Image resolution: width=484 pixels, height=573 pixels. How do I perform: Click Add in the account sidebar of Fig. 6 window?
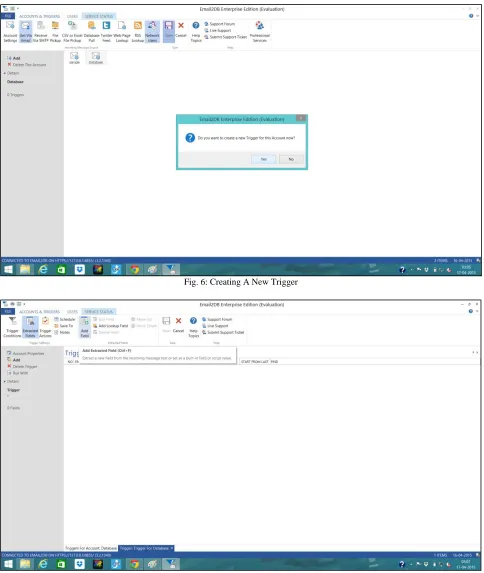click(x=14, y=58)
